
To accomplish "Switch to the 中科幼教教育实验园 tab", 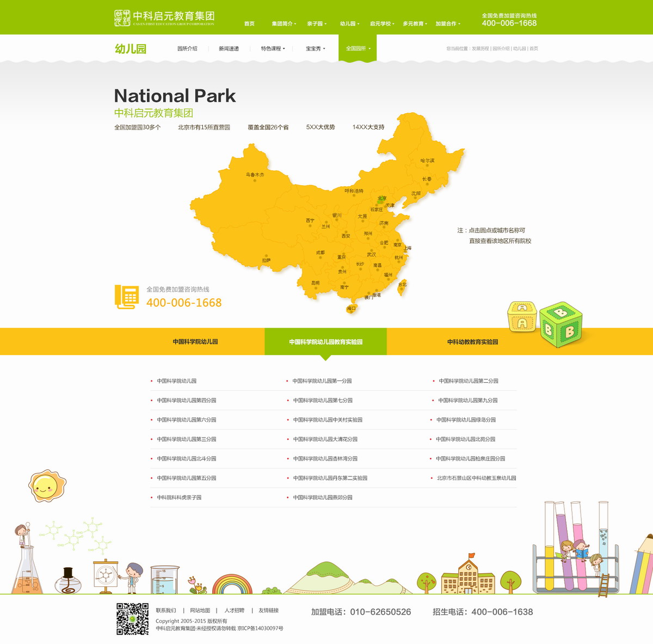I will pyautogui.click(x=472, y=342).
